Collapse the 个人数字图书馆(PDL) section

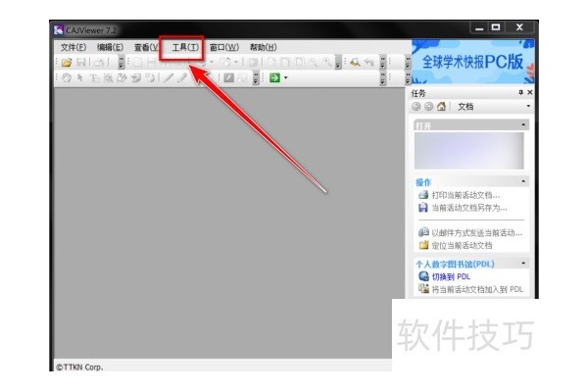(523, 263)
